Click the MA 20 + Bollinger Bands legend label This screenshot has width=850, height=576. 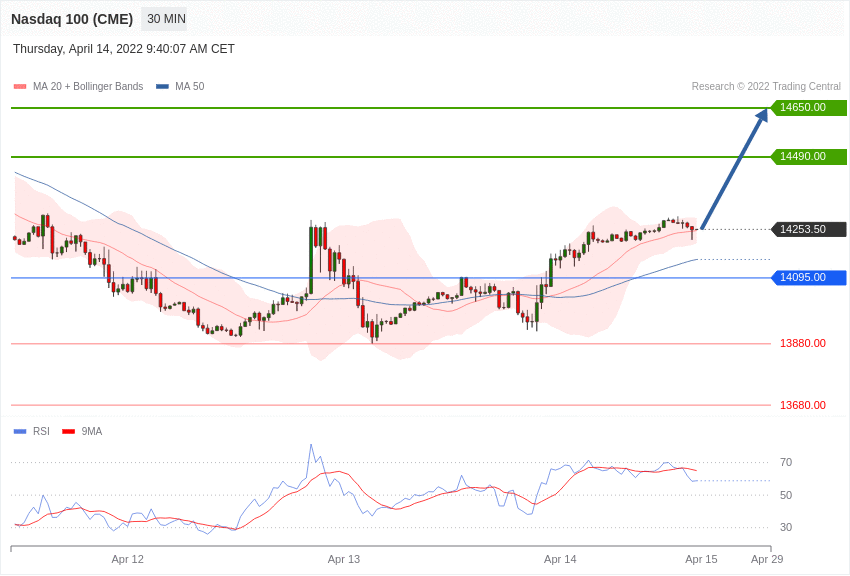pyautogui.click(x=88, y=86)
